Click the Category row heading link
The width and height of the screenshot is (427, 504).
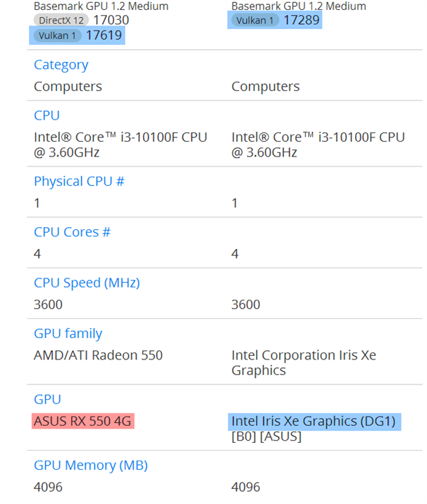[x=61, y=65]
